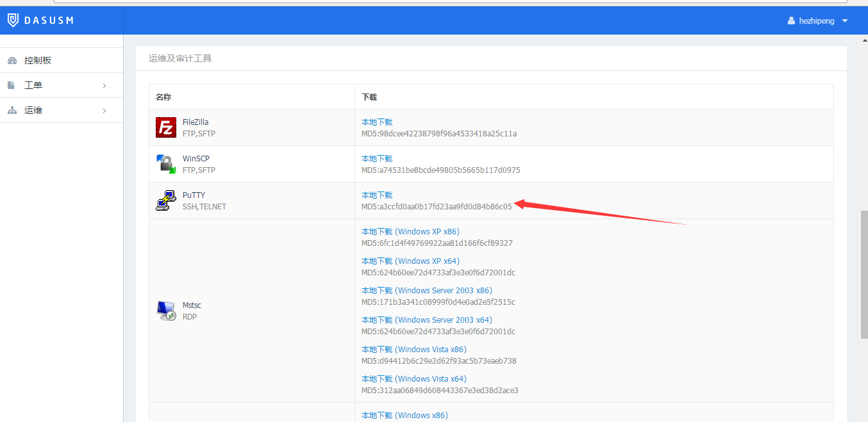Expand the 工单 chevron arrow
Image resolution: width=868 pixels, height=422 pixels.
(x=104, y=86)
